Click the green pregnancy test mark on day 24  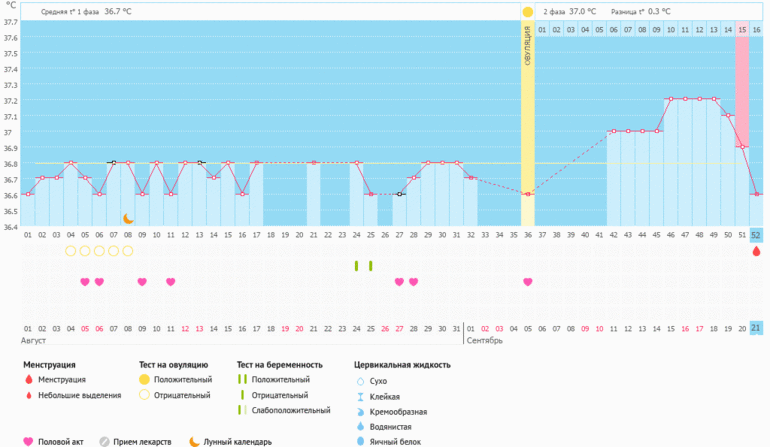tap(357, 265)
